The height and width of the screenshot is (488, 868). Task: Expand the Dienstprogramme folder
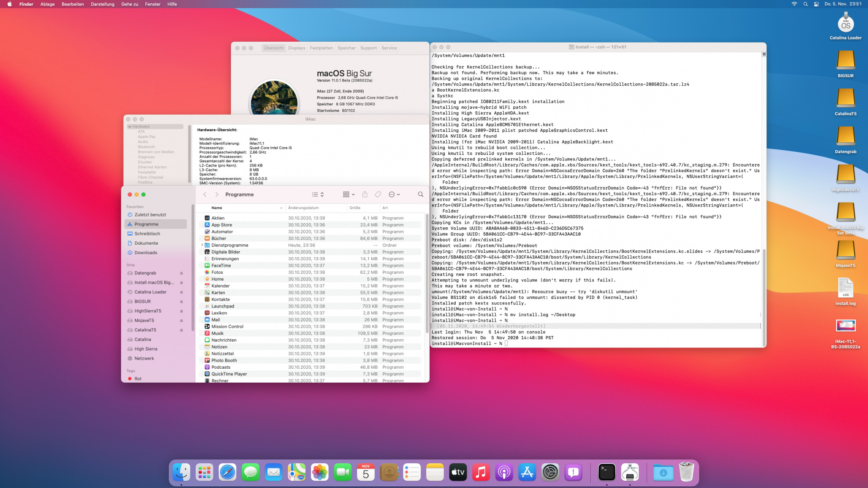pos(202,245)
